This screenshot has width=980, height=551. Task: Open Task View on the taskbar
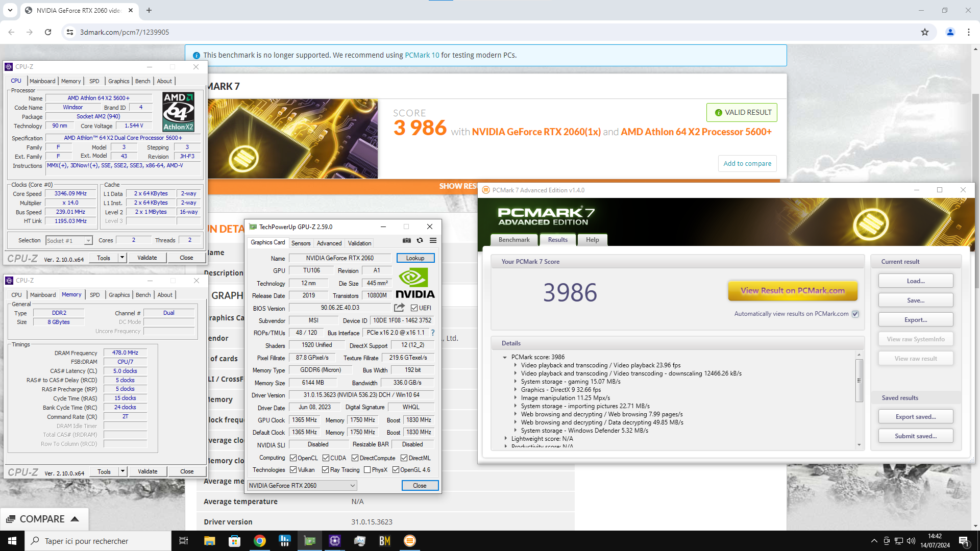184,541
